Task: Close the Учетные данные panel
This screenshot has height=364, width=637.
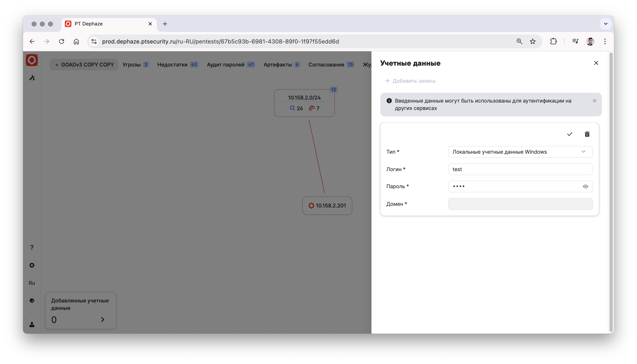Action: (596, 63)
